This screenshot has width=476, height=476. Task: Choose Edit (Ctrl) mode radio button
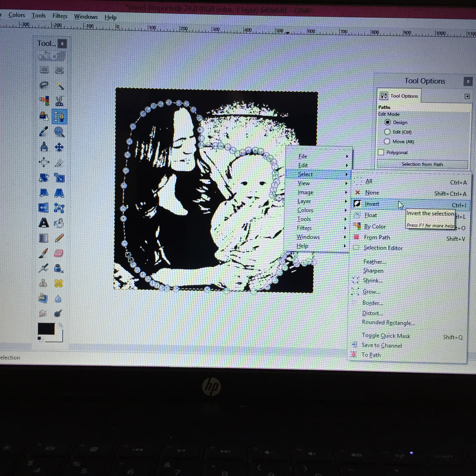(x=387, y=132)
